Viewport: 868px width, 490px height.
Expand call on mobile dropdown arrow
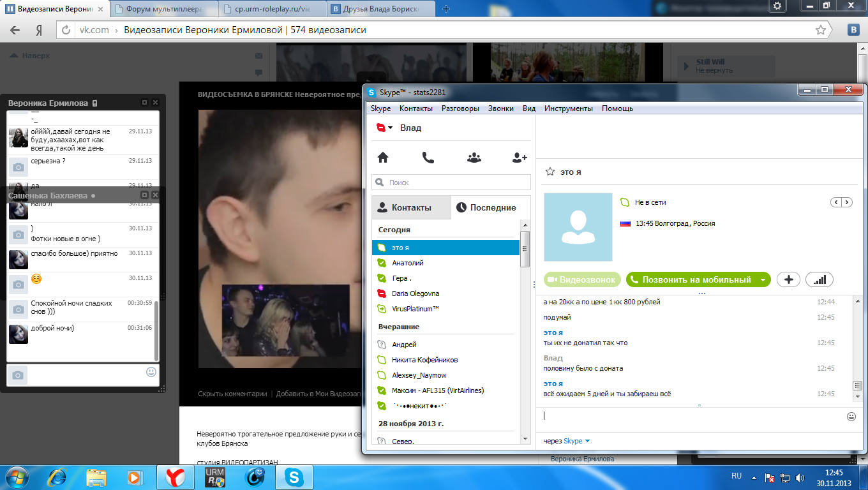point(763,279)
